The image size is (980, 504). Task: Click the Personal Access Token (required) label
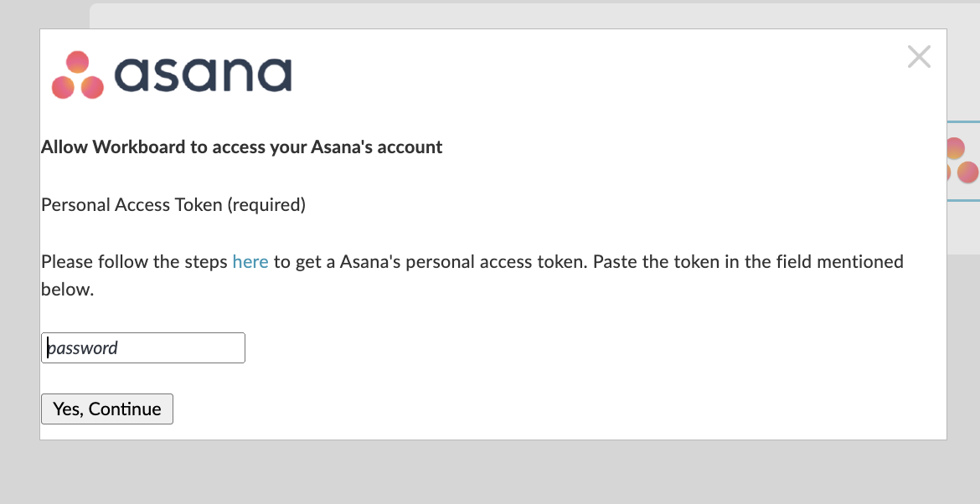pos(173,204)
